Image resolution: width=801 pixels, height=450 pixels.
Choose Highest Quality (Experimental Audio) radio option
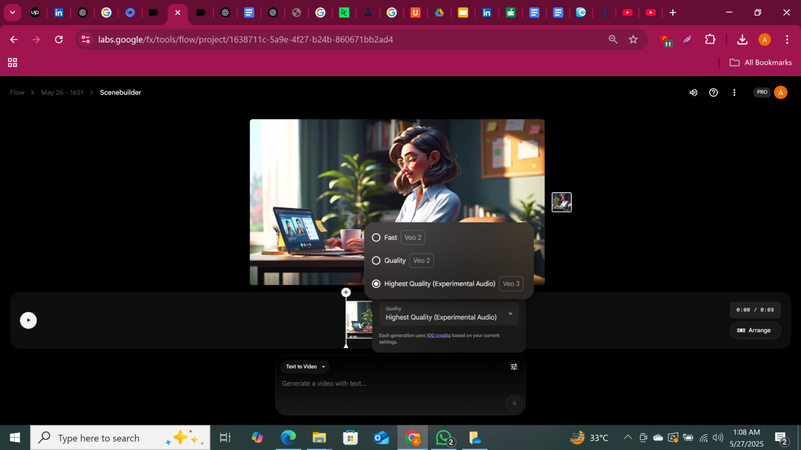(377, 284)
